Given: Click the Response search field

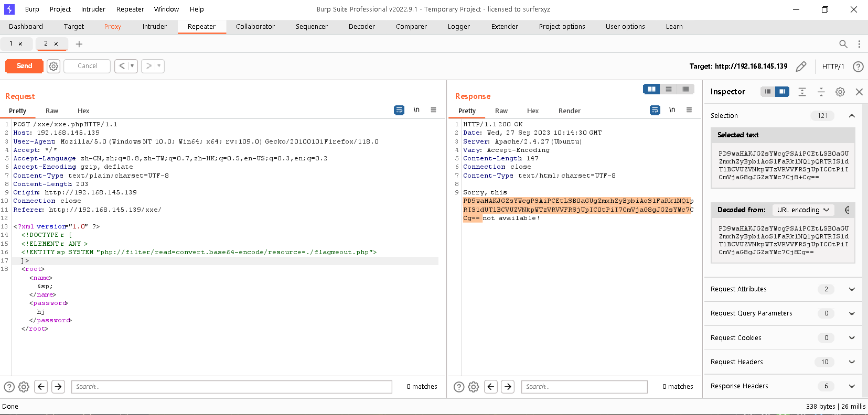Looking at the screenshot, I should 584,387.
